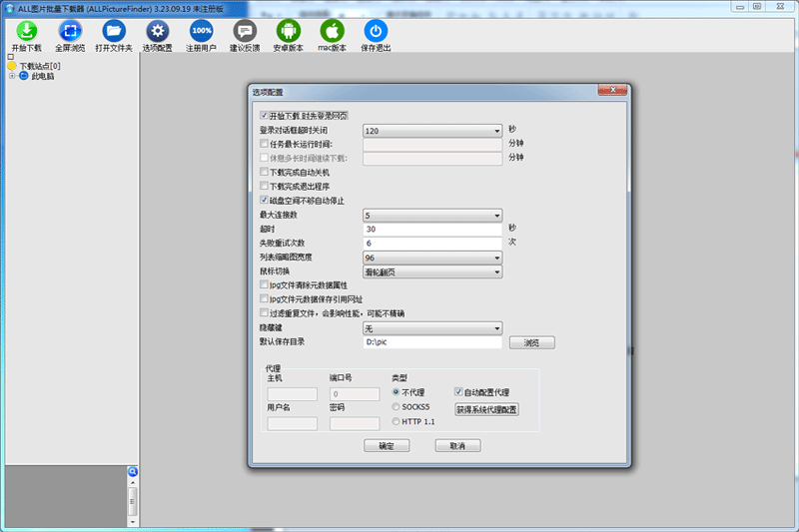Image resolution: width=799 pixels, height=532 pixels.
Task: Click the 保存退出 power icon
Action: coord(376,31)
